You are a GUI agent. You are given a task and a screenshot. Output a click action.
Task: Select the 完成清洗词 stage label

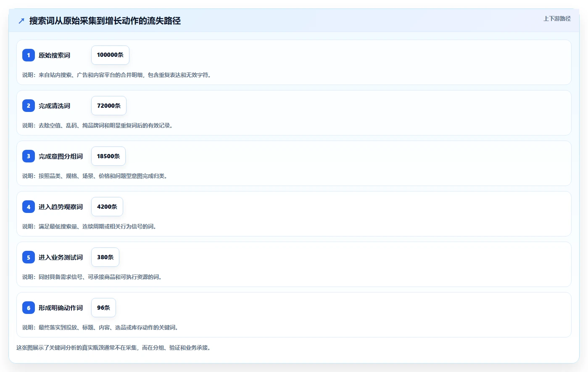(54, 106)
